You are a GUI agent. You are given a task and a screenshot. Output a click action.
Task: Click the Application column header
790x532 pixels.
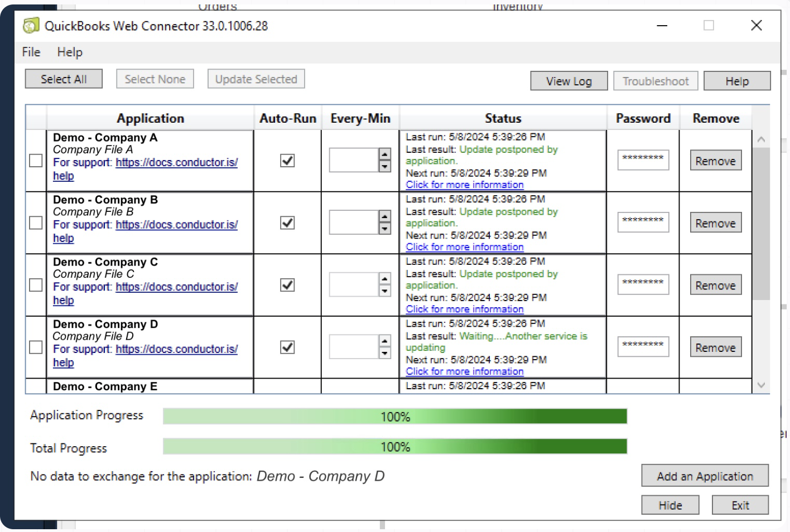[150, 118]
